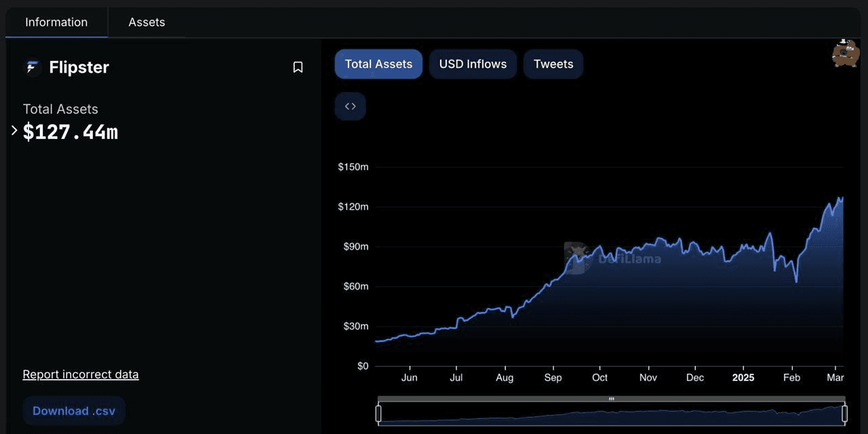Screen dimensions: 868x434
Task: Open the Assets tab
Action: [x=146, y=22]
